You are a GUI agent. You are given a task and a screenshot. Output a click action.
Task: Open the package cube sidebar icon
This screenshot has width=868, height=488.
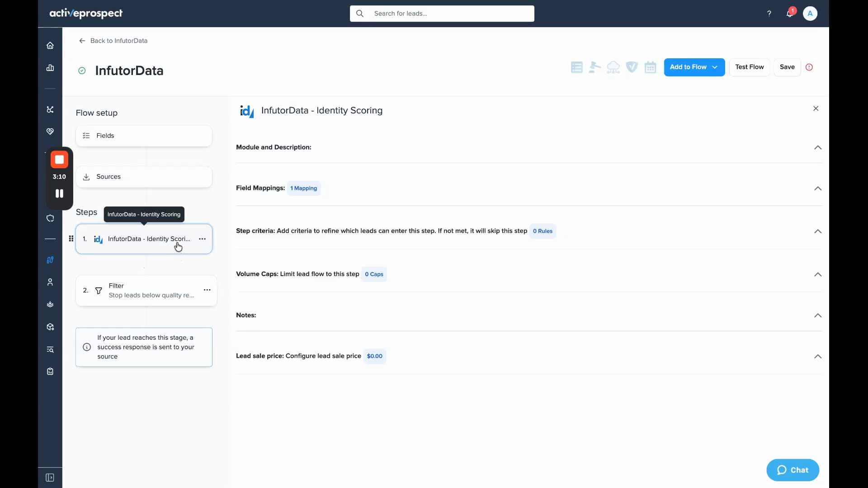coord(50,327)
